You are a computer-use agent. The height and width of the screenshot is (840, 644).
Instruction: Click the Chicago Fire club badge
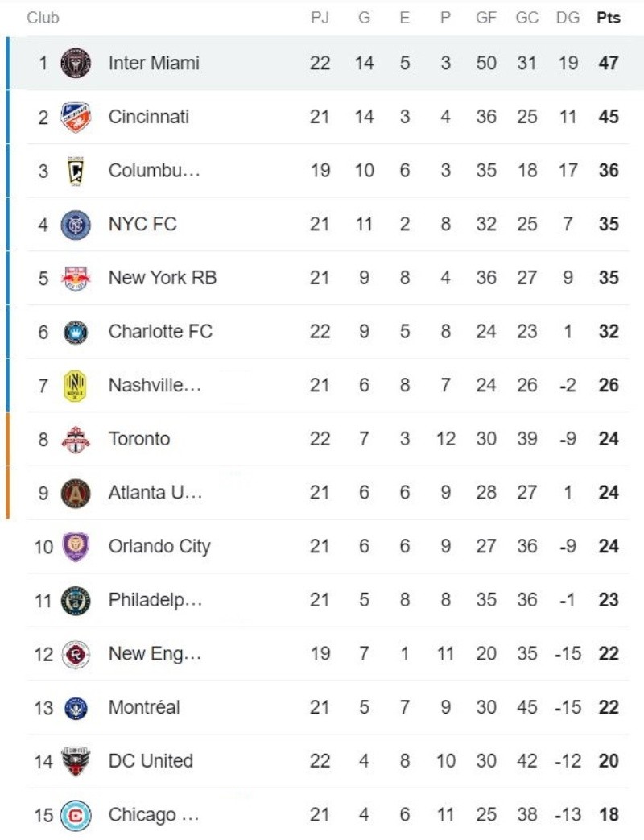[x=76, y=815]
